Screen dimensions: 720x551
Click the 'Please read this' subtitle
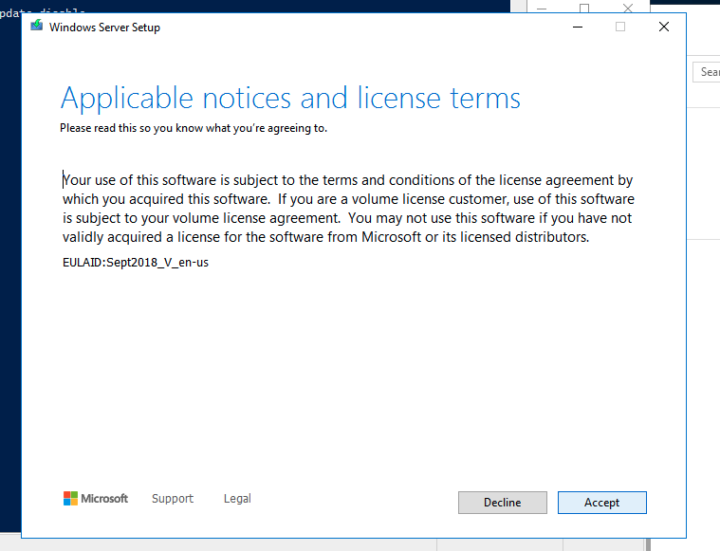[193, 128]
